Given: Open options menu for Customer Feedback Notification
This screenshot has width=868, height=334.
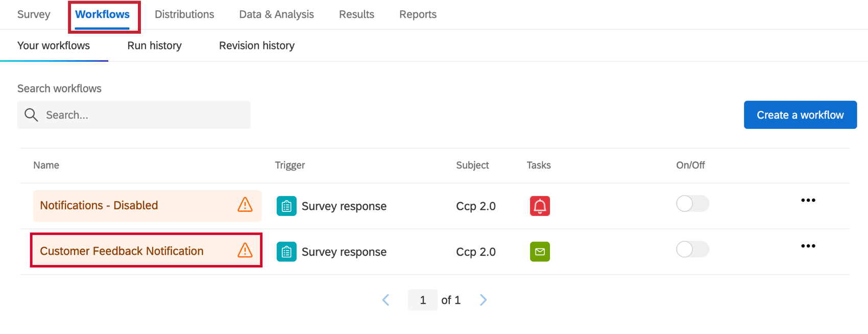Looking at the screenshot, I should click(808, 246).
